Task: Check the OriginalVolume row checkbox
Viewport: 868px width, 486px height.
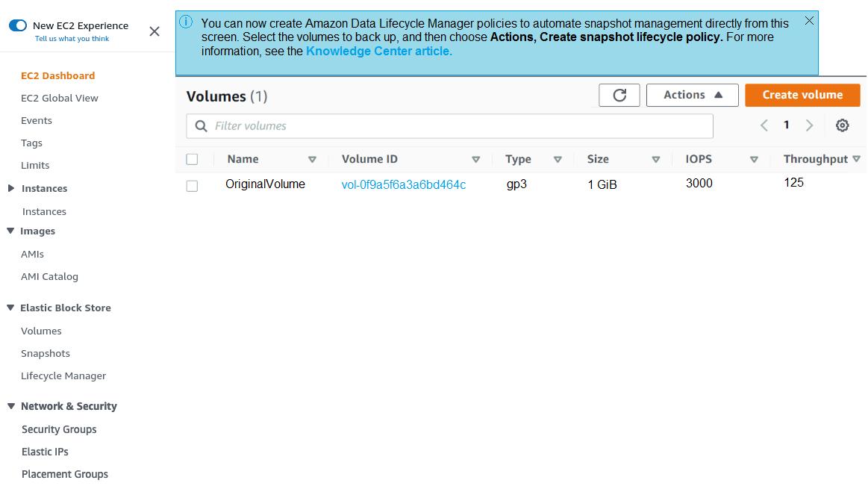Action: pos(192,186)
